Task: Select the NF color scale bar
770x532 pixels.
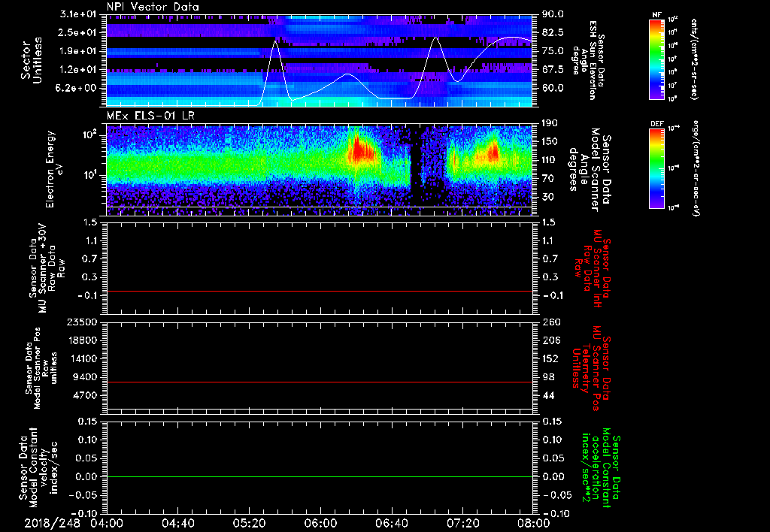Action: pyautogui.click(x=656, y=59)
